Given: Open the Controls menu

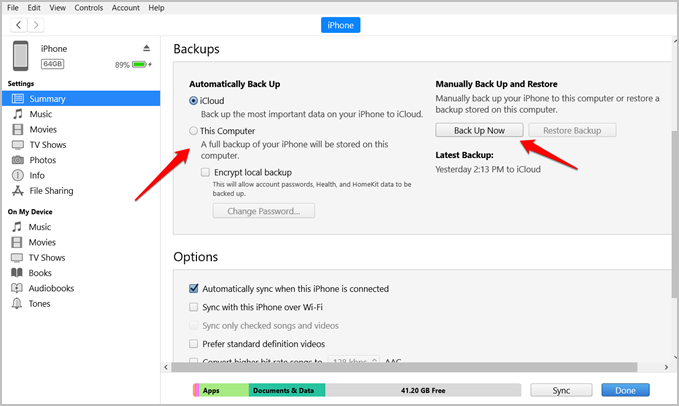Looking at the screenshot, I should pyautogui.click(x=88, y=8).
